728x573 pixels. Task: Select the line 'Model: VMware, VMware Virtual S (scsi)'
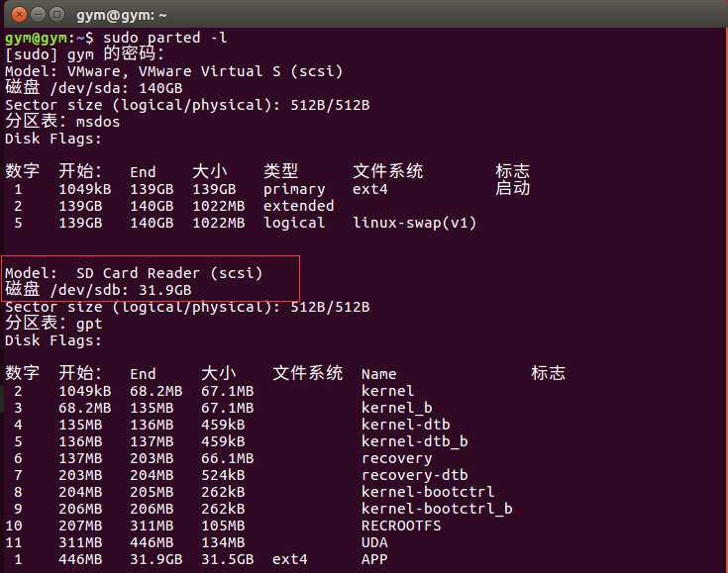[174, 71]
